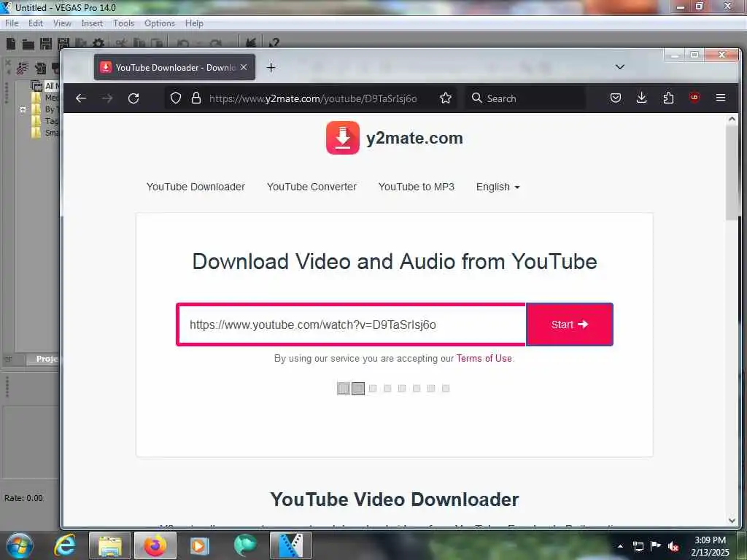Click the Open folder icon in VEGAS toolbar
This screenshot has width=747, height=560.
pyautogui.click(x=28, y=44)
